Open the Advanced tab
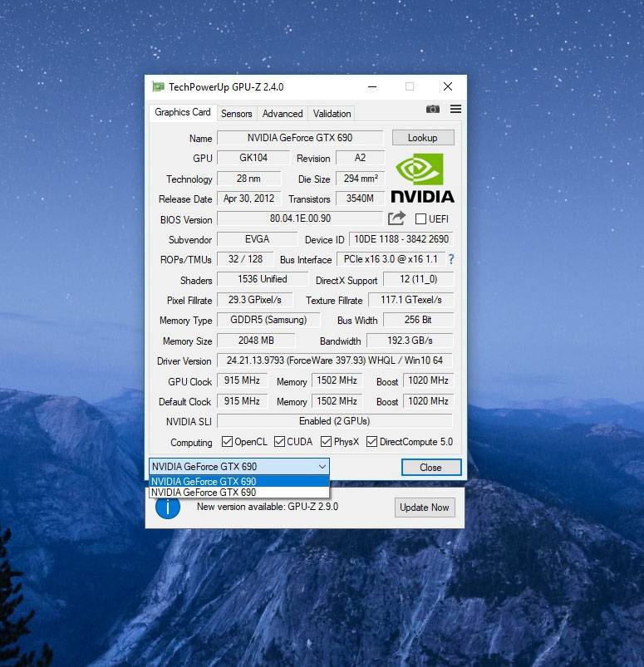This screenshot has width=644, height=667. tap(283, 114)
